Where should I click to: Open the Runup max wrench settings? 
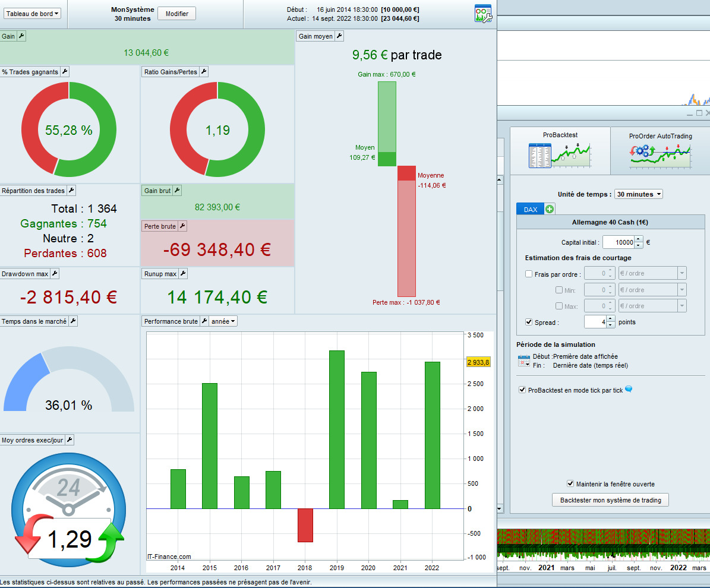pyautogui.click(x=183, y=273)
